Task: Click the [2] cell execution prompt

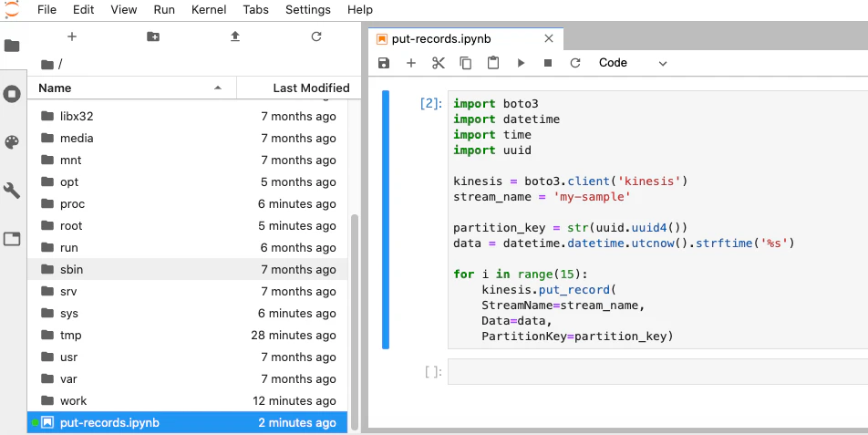Action: pos(431,103)
